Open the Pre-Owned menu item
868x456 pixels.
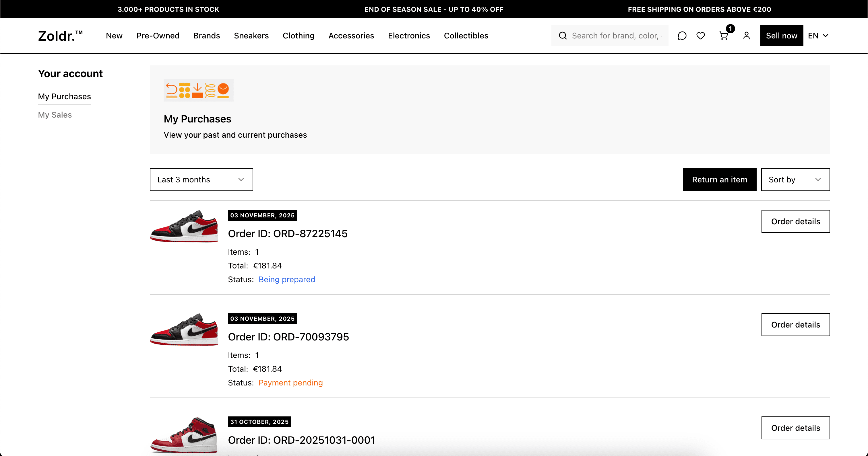point(158,36)
